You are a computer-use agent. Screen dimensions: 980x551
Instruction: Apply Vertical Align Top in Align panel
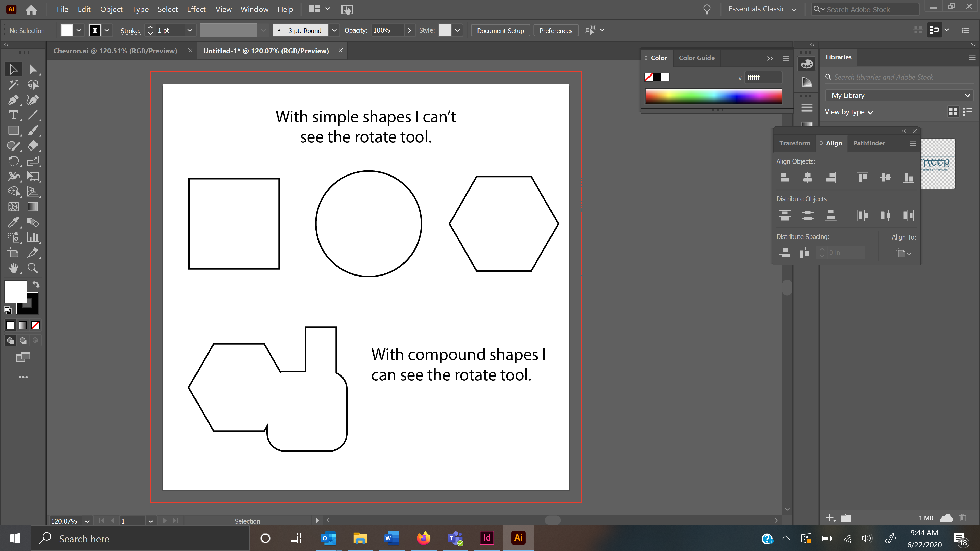pyautogui.click(x=862, y=178)
